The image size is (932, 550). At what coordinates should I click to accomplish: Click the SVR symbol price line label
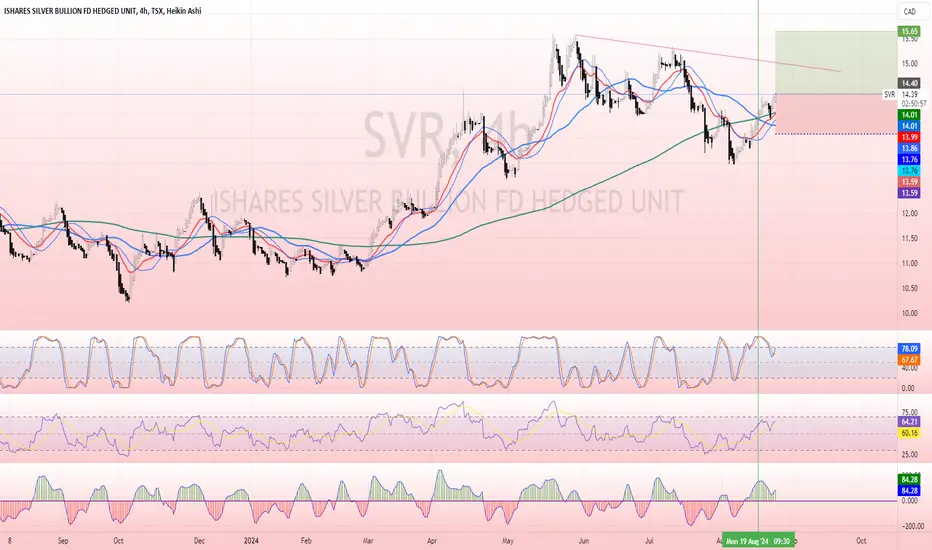coord(890,95)
